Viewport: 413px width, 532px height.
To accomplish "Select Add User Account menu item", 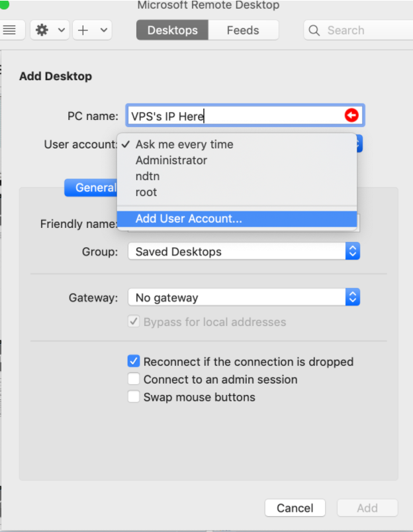I will (189, 219).
